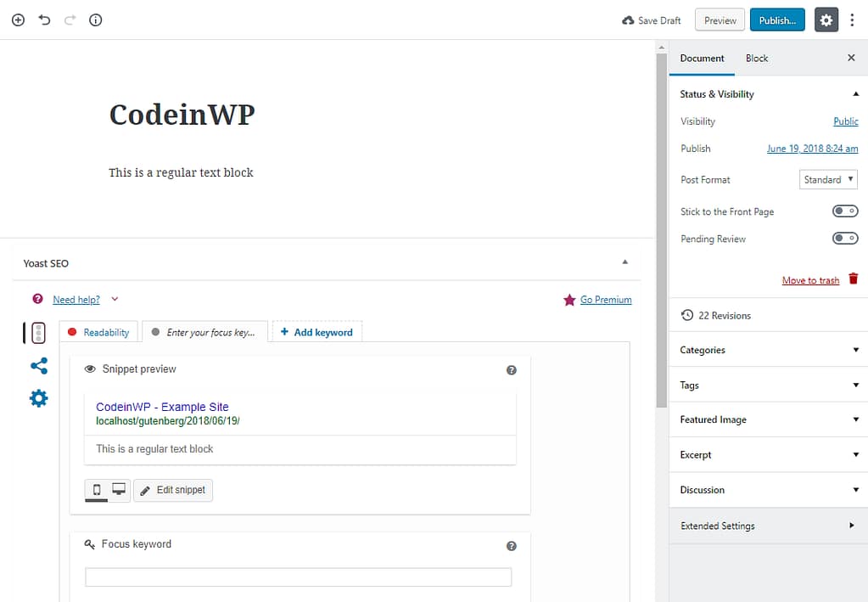Open editor settings gear in top bar
The height and width of the screenshot is (602, 868).
coord(826,20)
